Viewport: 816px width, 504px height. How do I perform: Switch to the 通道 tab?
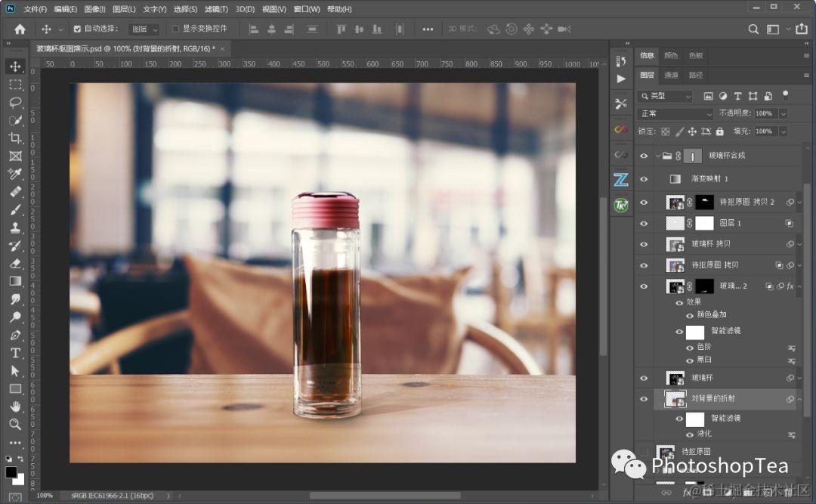click(x=671, y=75)
